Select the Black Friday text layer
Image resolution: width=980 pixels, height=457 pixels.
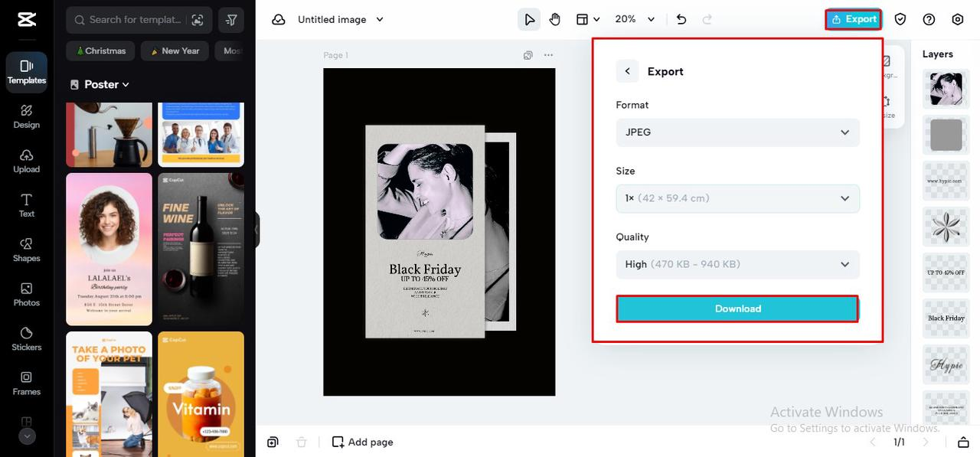pos(946,318)
